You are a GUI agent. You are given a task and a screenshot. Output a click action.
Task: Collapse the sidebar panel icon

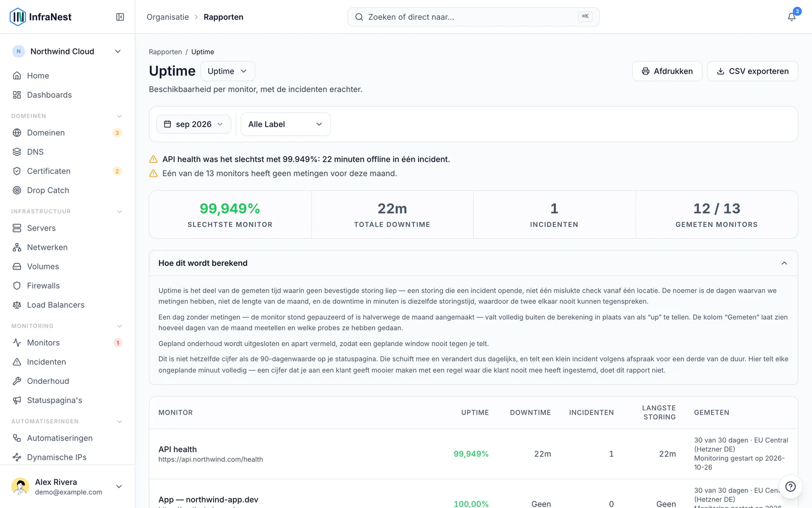pos(120,17)
